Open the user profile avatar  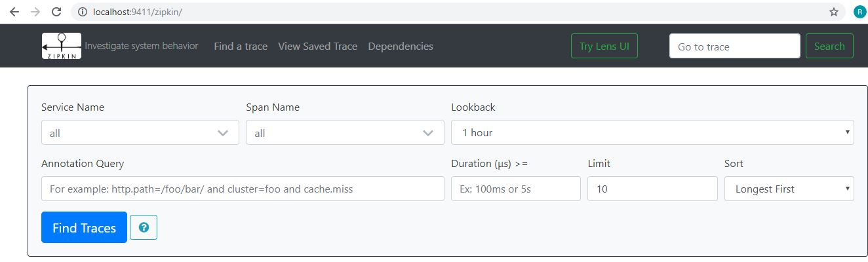pyautogui.click(x=859, y=12)
